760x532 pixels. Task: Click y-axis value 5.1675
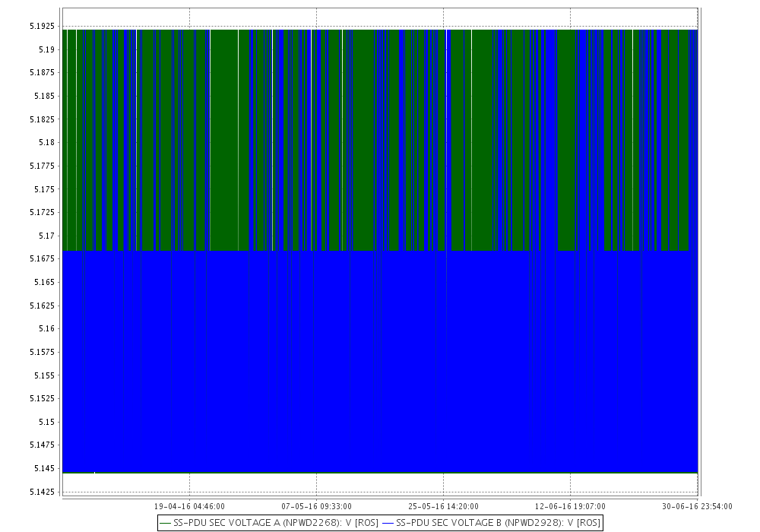(42, 258)
